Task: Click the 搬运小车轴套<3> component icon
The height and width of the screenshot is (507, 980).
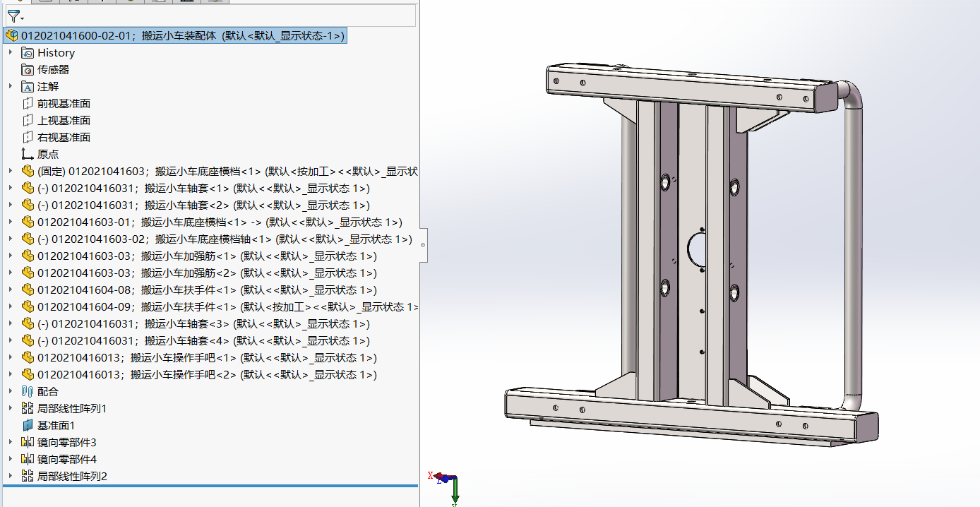Action: click(x=28, y=324)
